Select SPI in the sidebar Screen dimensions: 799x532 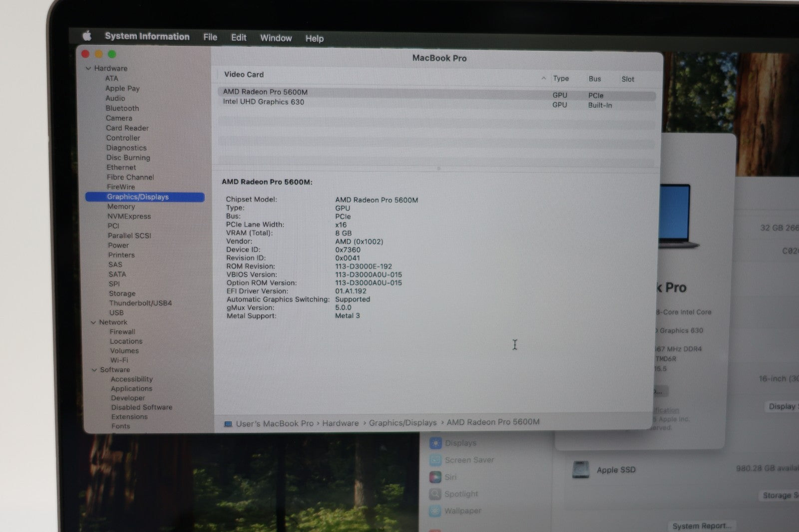(114, 284)
